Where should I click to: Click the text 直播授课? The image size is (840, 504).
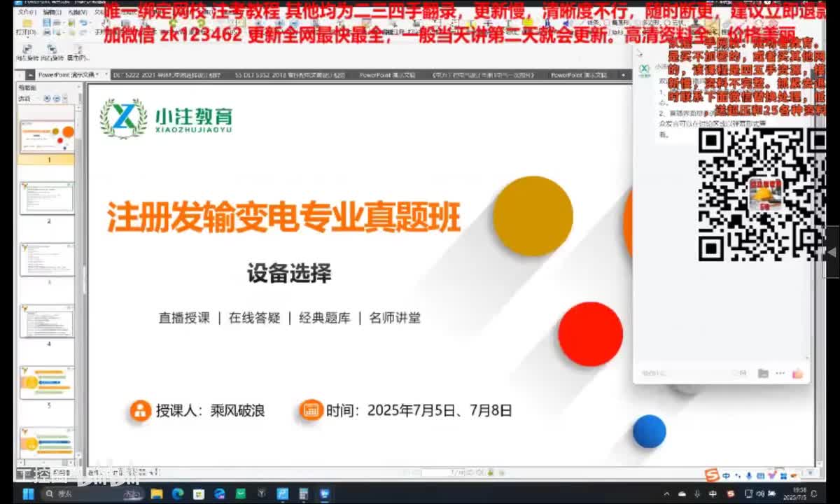click(184, 318)
